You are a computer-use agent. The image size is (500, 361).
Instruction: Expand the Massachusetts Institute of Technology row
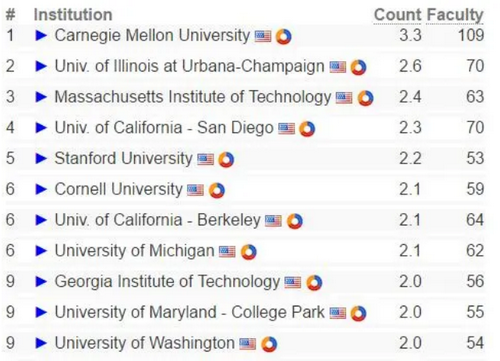pyautogui.click(x=41, y=97)
